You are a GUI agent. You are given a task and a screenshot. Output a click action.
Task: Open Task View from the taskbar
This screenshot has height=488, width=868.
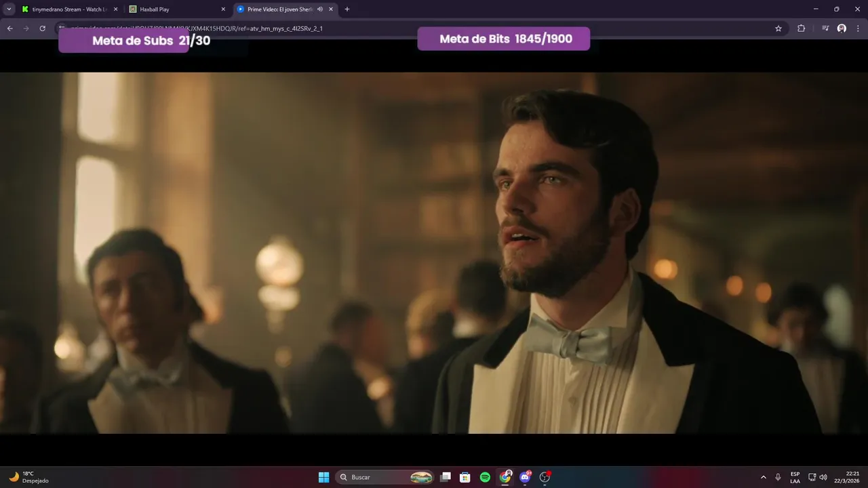point(446,477)
